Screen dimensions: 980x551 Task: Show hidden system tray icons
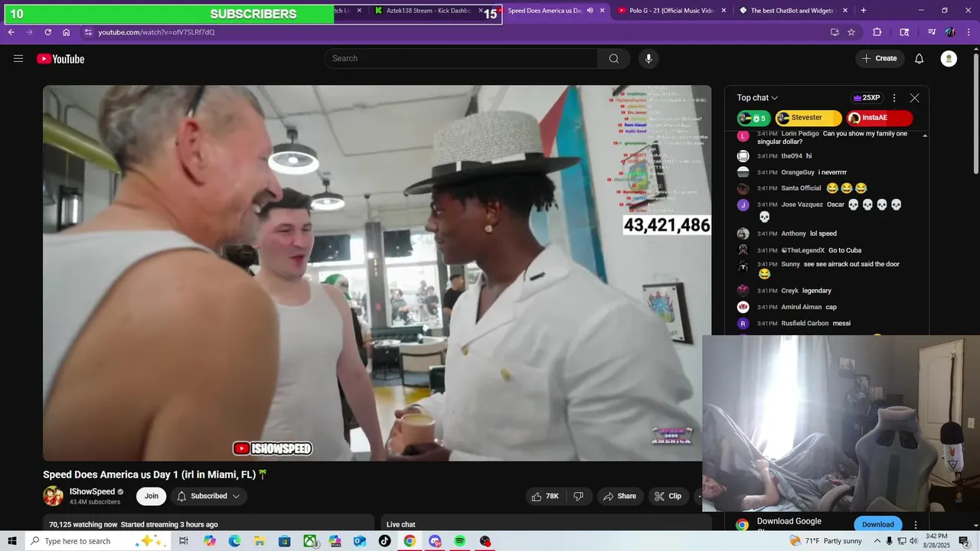click(x=877, y=541)
